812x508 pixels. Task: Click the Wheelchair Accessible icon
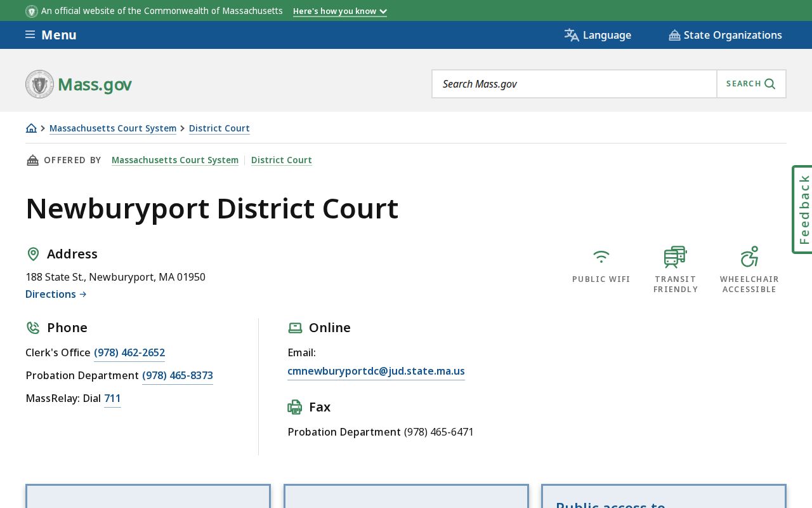tap(749, 257)
